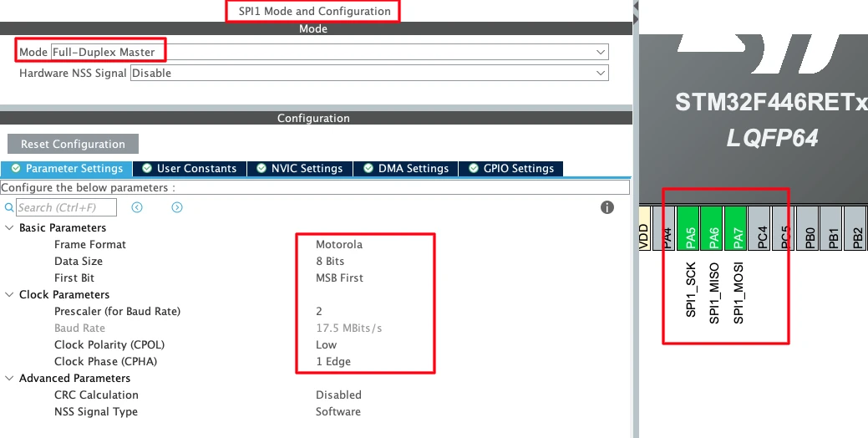Collapse the Basic Parameters group

[x=9, y=227]
